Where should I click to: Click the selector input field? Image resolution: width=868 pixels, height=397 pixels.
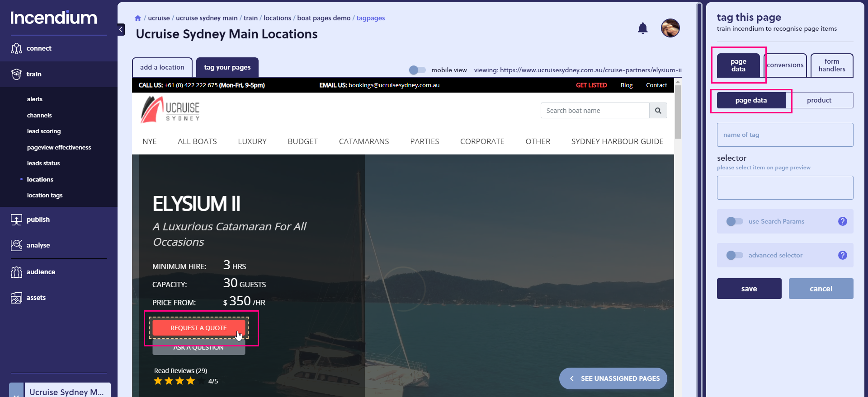click(x=785, y=187)
